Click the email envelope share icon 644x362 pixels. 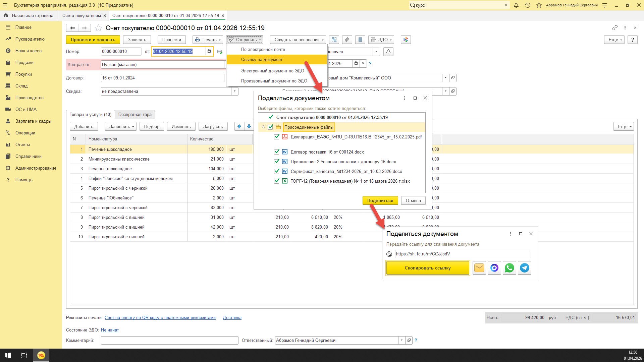(479, 268)
